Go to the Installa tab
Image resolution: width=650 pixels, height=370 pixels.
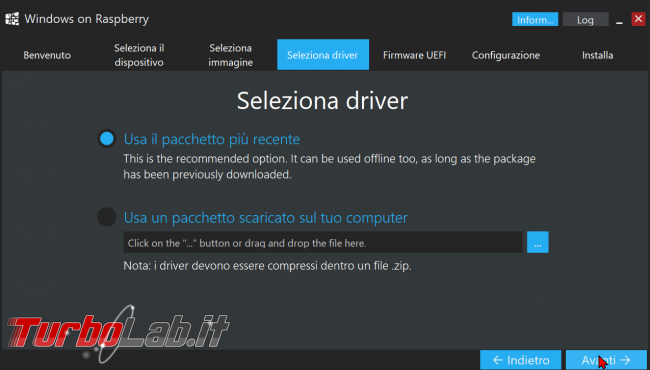[x=597, y=55]
